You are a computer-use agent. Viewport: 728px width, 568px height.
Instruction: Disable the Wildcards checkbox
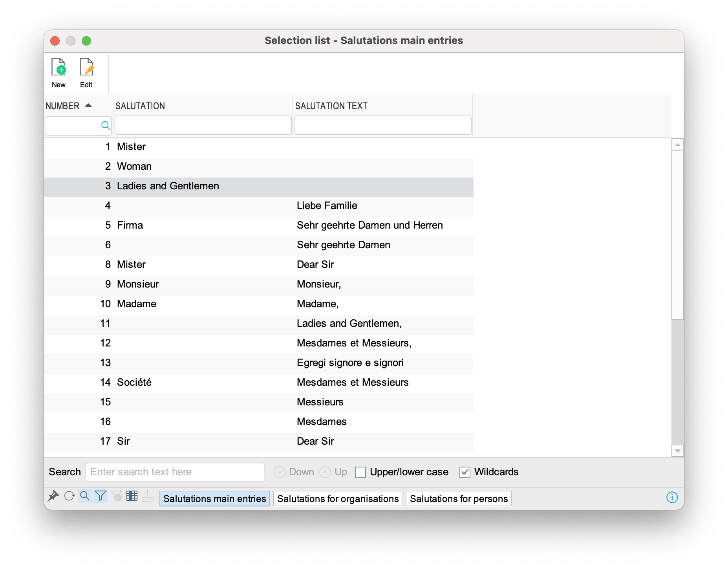pos(465,472)
